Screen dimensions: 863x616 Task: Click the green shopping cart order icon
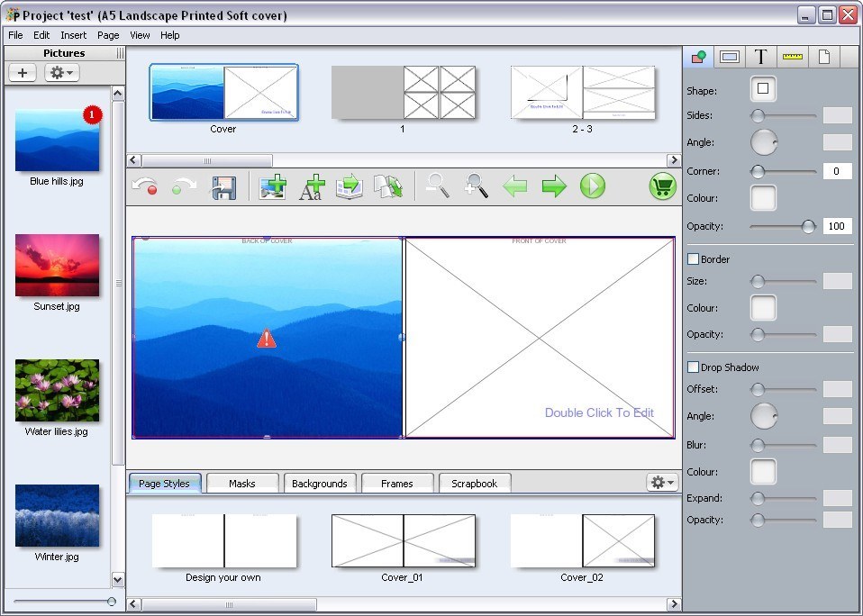663,186
